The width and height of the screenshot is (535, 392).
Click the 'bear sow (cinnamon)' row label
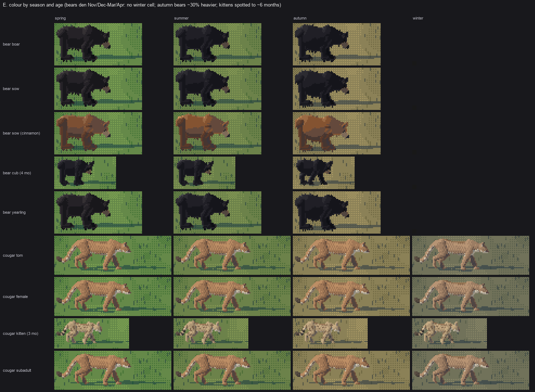tap(21, 133)
